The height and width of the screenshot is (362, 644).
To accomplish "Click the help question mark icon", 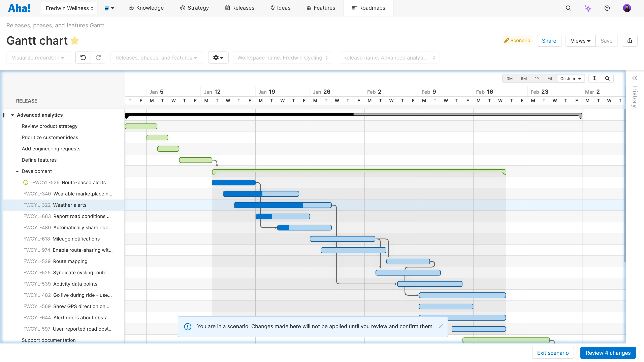I will [x=607, y=8].
